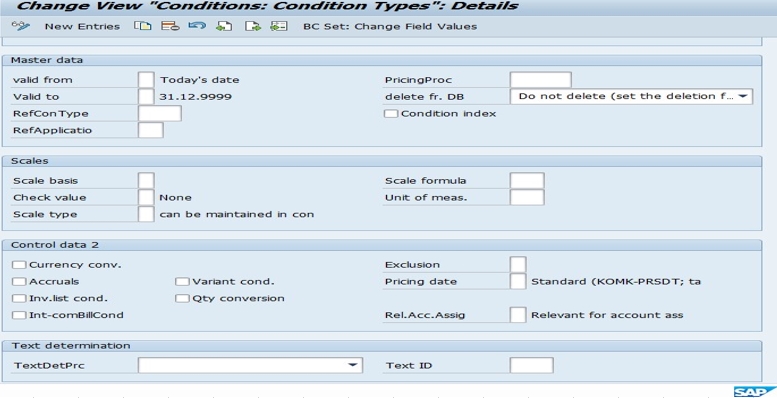Check the Accruals checkbox
This screenshot has height=398, width=777.
pos(19,282)
